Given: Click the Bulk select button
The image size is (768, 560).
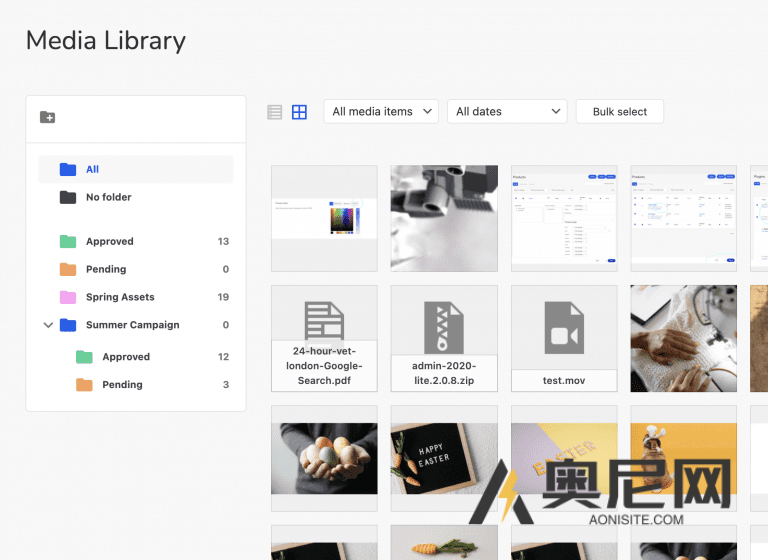Looking at the screenshot, I should pyautogui.click(x=620, y=112).
